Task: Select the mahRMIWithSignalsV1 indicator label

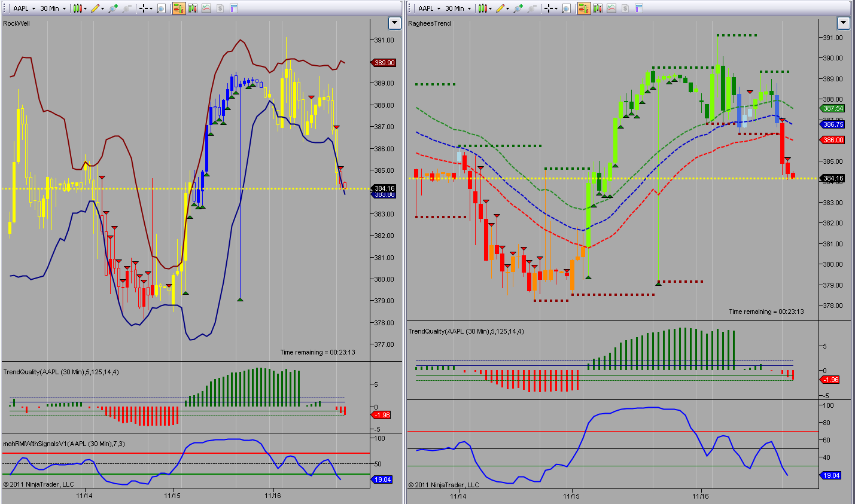Action: 64,444
